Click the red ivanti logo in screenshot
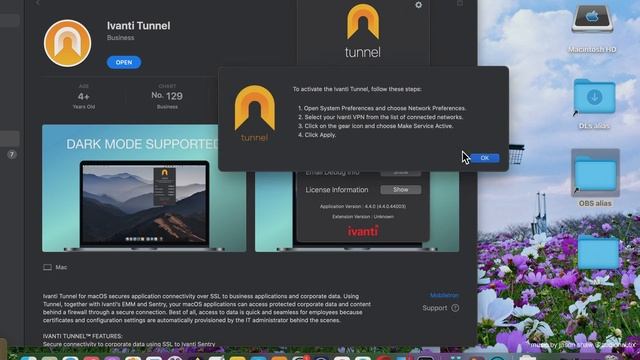This screenshot has width=640, height=360. coord(363,231)
